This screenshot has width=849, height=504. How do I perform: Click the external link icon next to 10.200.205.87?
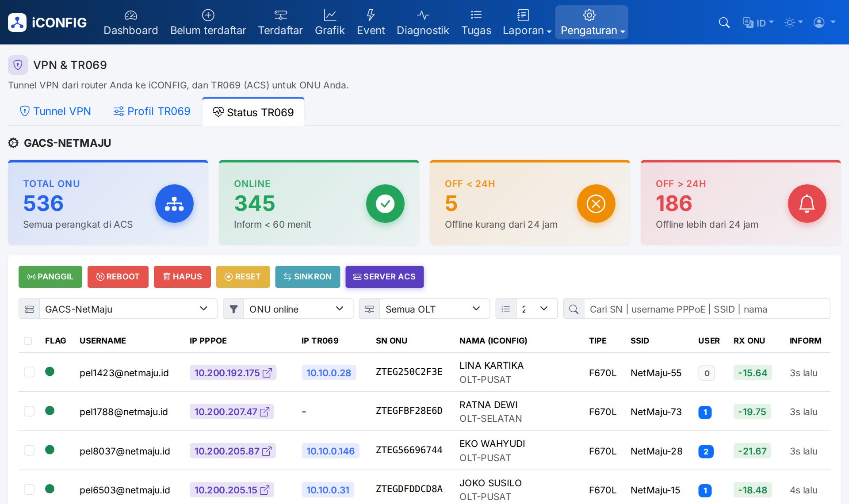(x=267, y=451)
